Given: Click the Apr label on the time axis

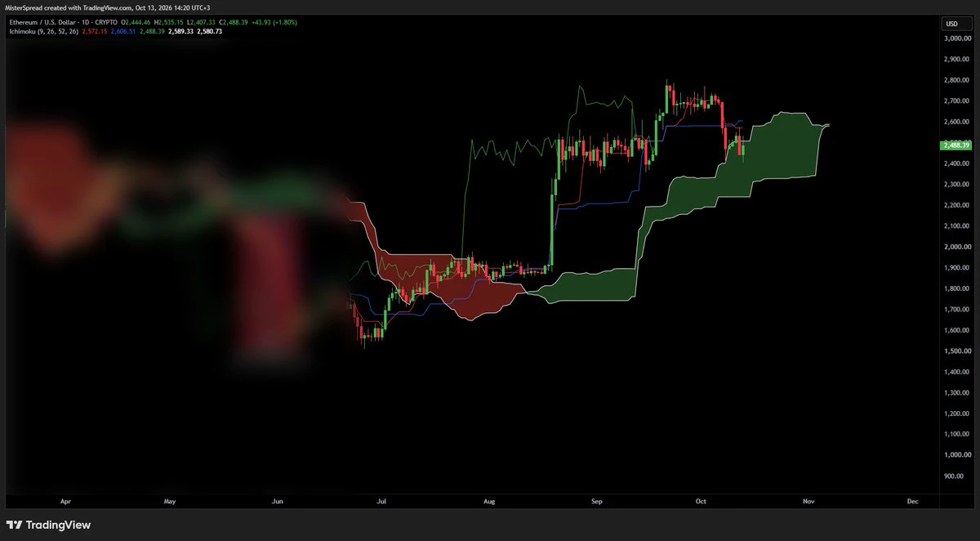Looking at the screenshot, I should (x=66, y=500).
